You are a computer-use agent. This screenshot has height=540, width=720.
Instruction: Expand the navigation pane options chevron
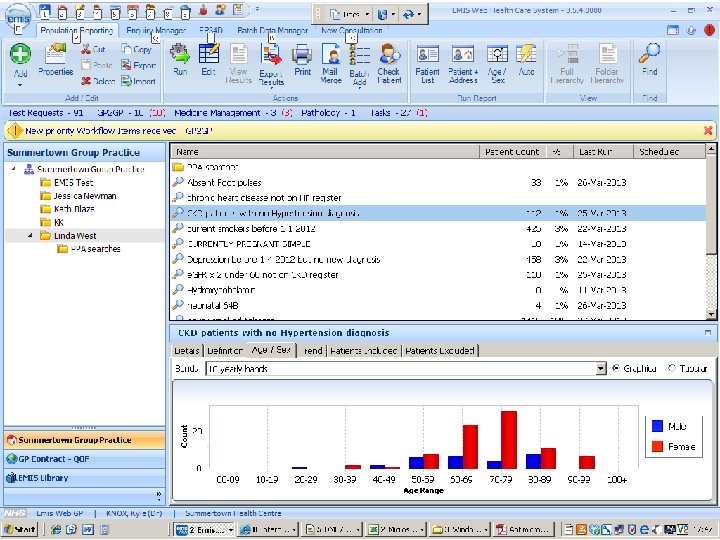[158, 495]
